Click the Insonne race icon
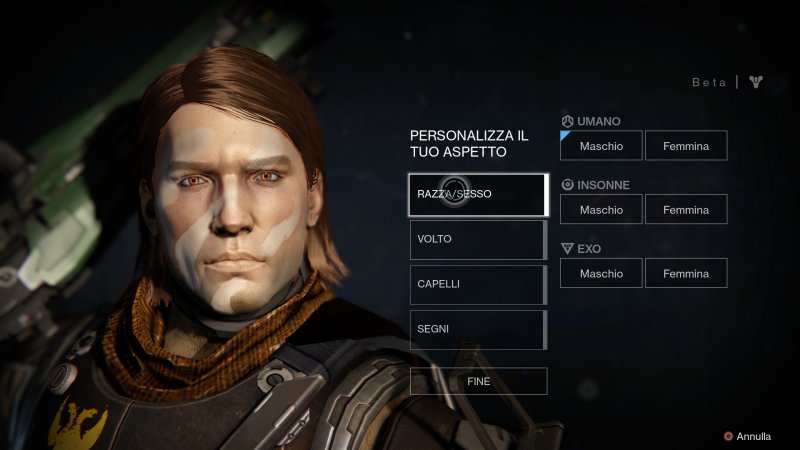The height and width of the screenshot is (450, 800). (567, 185)
